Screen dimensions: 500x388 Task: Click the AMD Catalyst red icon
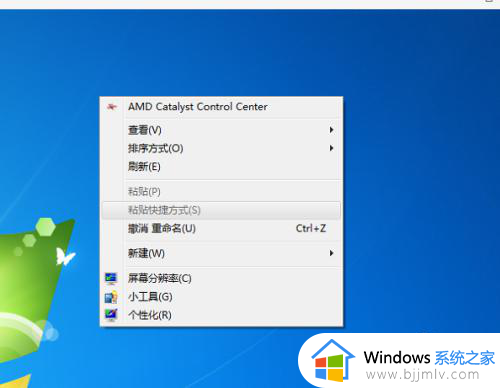(112, 107)
